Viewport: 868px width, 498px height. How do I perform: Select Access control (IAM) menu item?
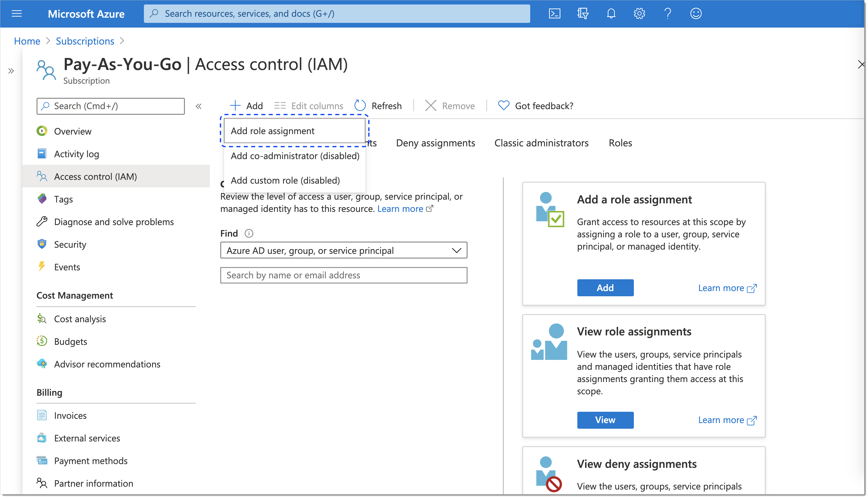click(116, 177)
